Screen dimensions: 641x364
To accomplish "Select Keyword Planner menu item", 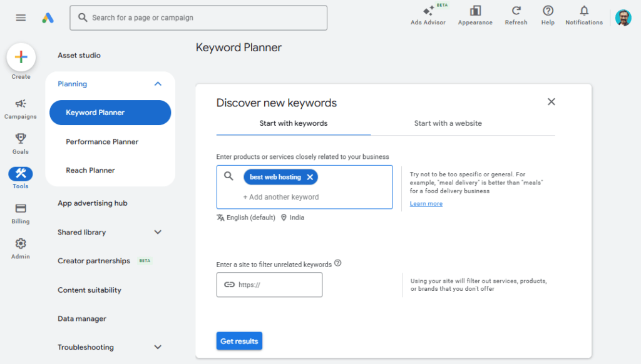I will [x=110, y=113].
